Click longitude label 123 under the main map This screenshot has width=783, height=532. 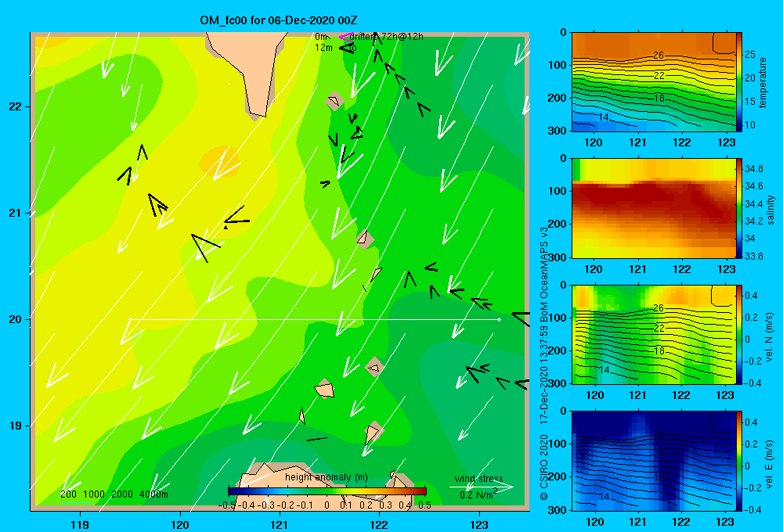[479, 524]
